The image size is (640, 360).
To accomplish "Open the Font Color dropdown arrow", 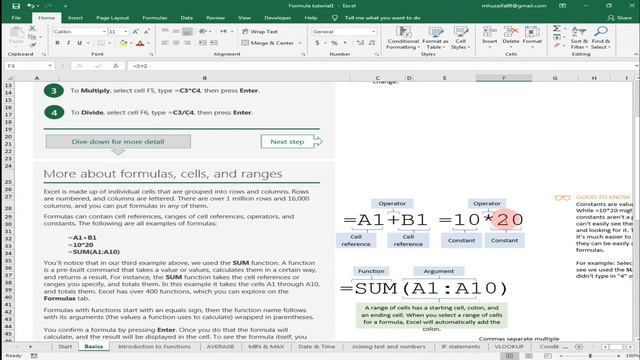I will coord(148,43).
